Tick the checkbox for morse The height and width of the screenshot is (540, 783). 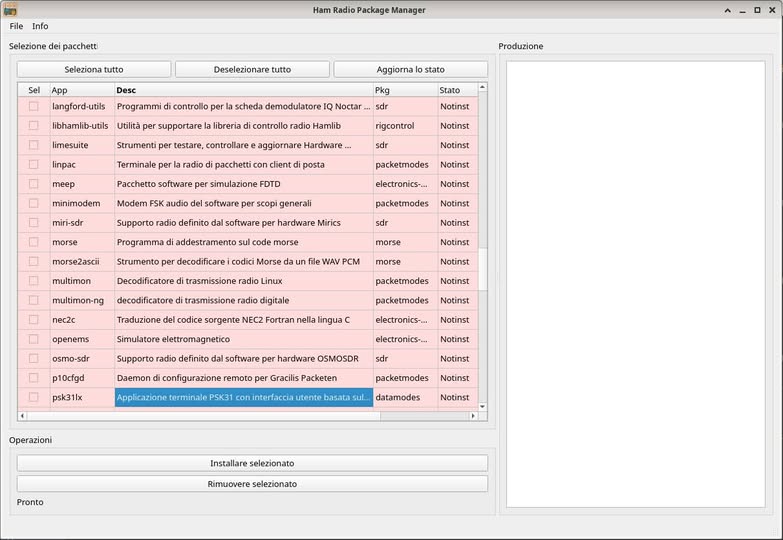(33, 242)
